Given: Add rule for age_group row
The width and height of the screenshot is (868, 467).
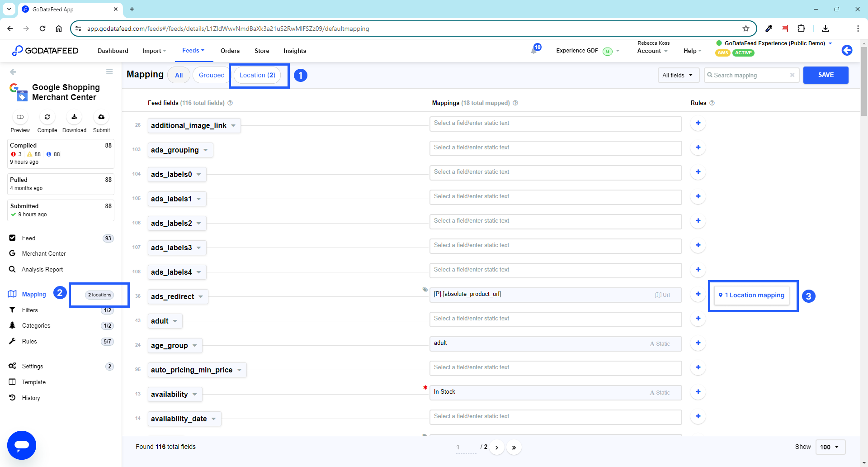Looking at the screenshot, I should pos(698,343).
